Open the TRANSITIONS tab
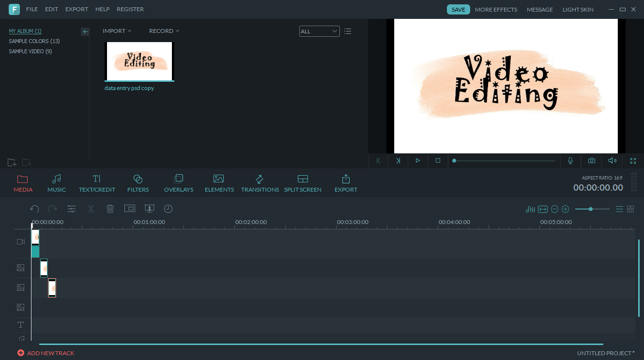 pyautogui.click(x=260, y=183)
